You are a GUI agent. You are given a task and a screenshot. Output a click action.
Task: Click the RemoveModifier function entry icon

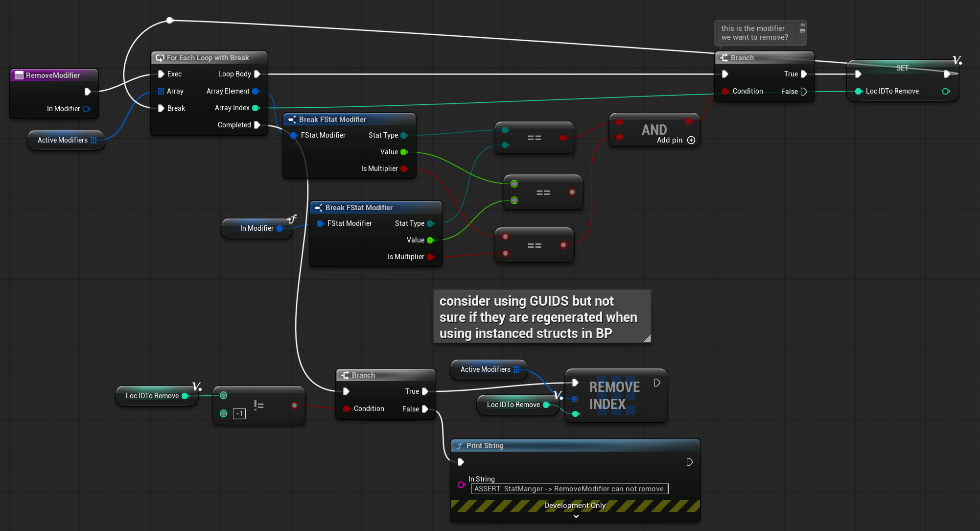coord(19,75)
